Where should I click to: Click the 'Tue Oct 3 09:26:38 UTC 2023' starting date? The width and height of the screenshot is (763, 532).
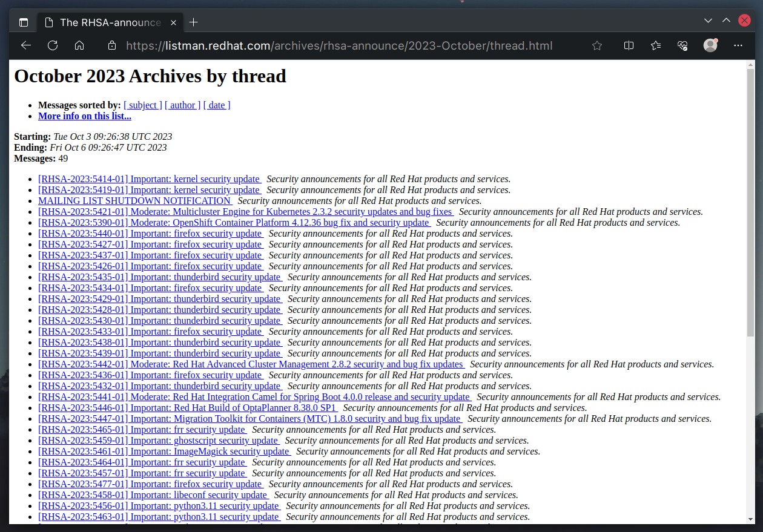tap(113, 137)
